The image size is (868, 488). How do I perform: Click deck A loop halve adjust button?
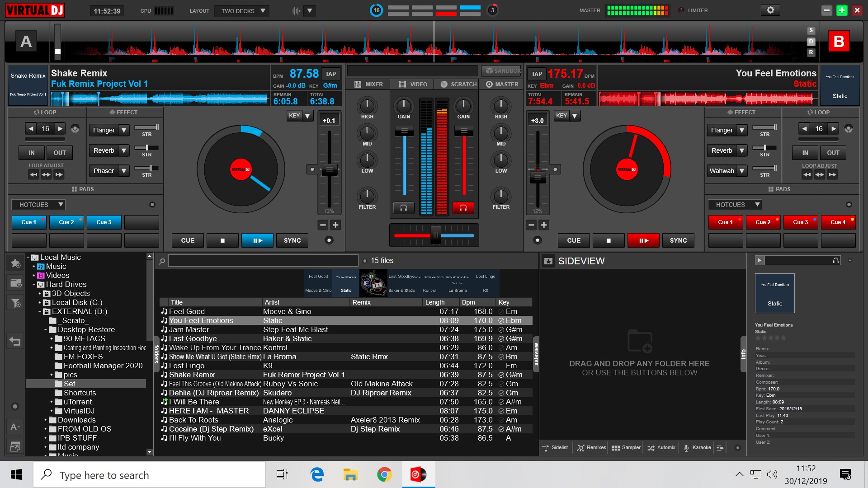[33, 174]
